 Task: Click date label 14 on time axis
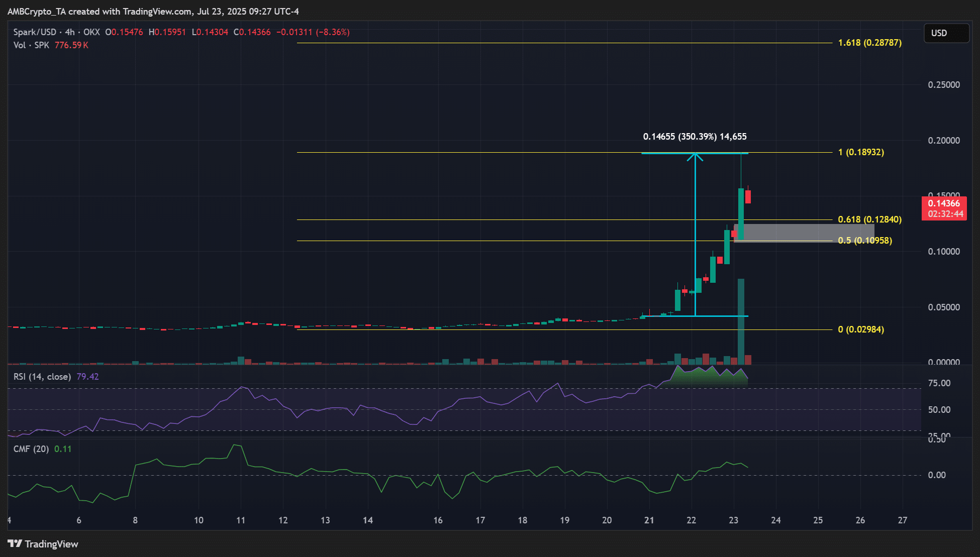point(368,520)
